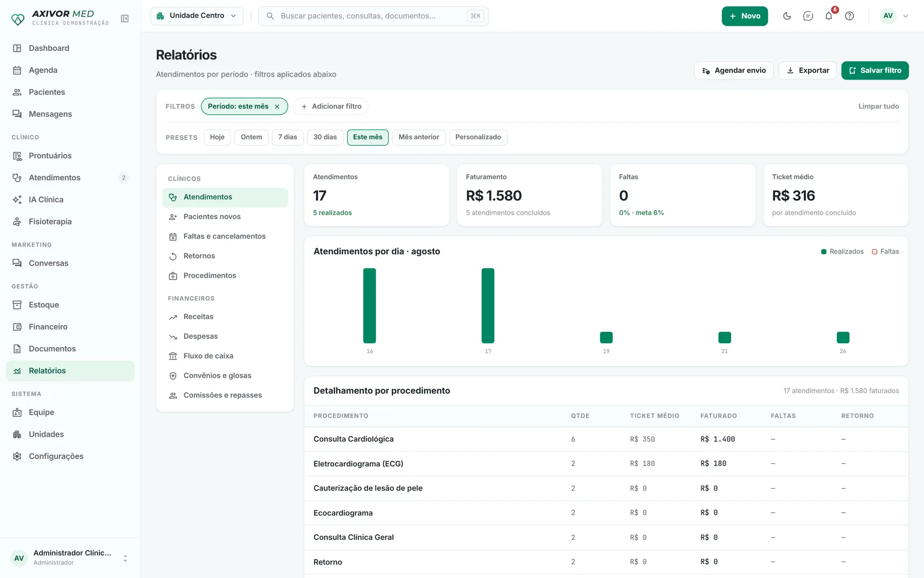Open help question mark icon
This screenshot has height=578, width=924.
tap(850, 16)
